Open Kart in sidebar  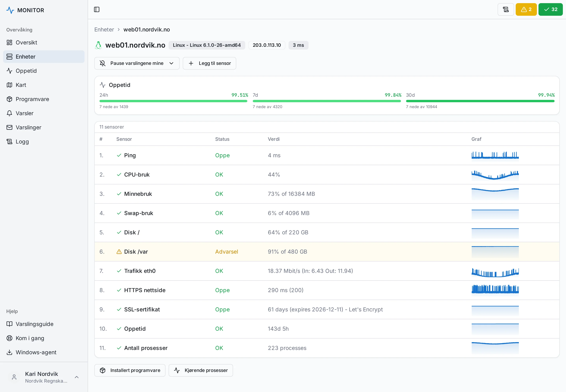point(44,85)
